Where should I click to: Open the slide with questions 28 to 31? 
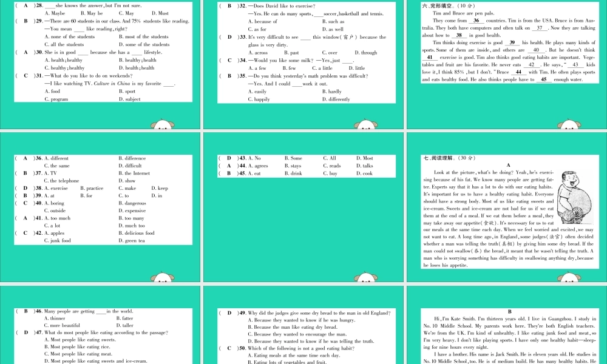[x=100, y=64]
